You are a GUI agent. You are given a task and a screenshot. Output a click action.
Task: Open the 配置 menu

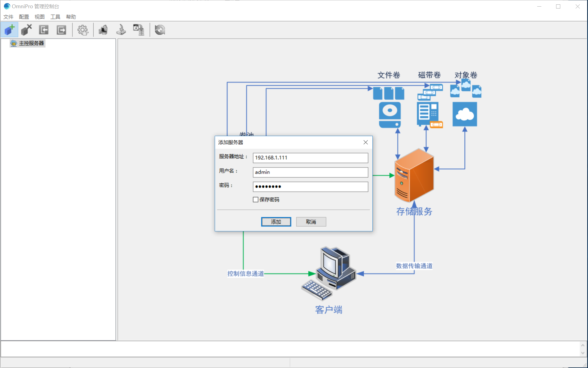(x=24, y=17)
